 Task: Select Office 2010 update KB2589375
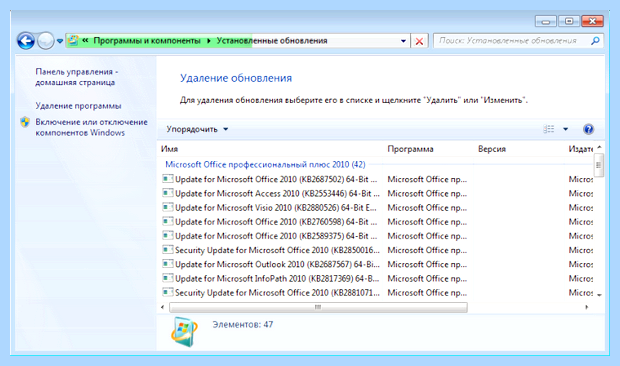pyautogui.click(x=276, y=236)
